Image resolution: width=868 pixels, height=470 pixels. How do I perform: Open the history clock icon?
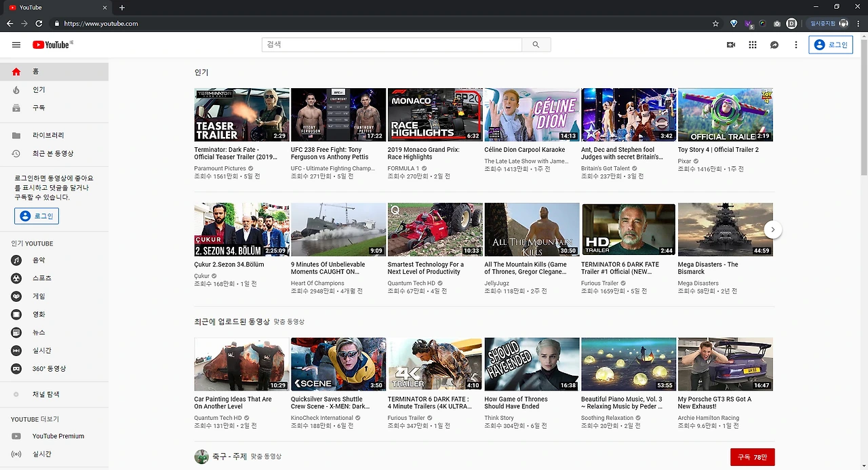[x=16, y=154]
